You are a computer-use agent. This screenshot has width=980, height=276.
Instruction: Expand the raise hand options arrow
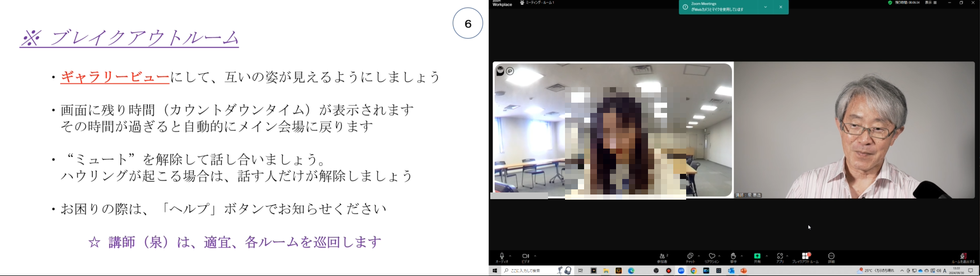(742, 256)
